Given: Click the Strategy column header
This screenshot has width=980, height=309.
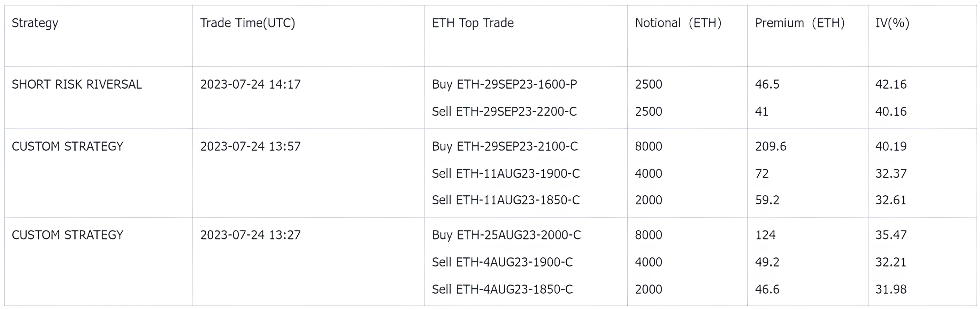Looking at the screenshot, I should [35, 23].
